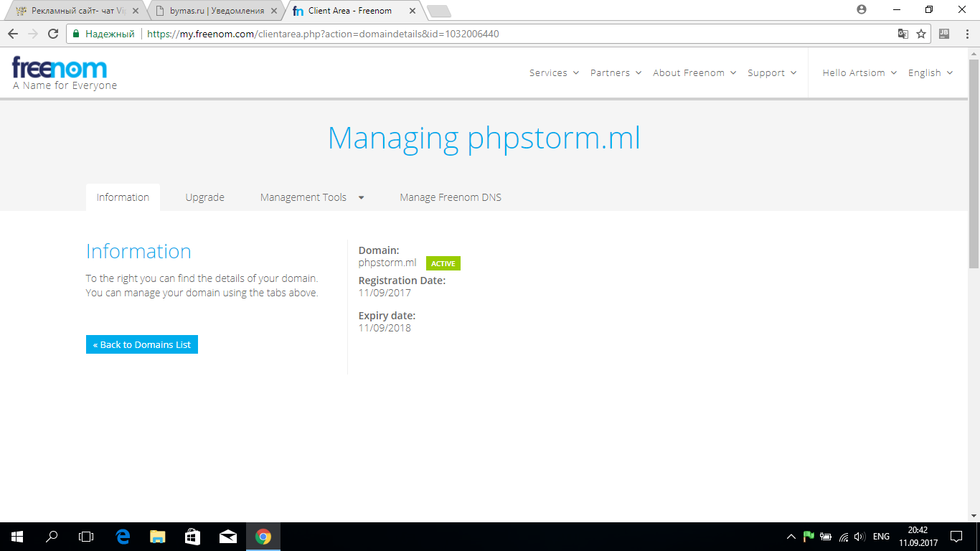
Task: Bookmark this page with the star icon
Action: (921, 34)
